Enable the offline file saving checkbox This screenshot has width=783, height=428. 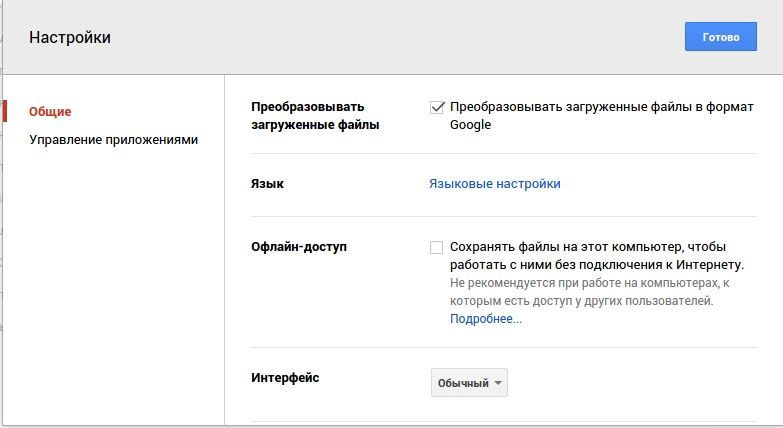(x=437, y=247)
